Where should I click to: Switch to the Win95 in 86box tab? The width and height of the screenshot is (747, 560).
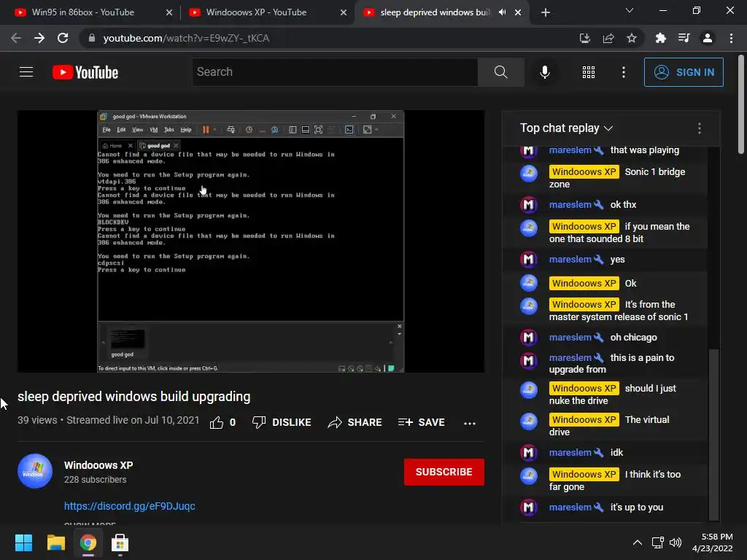coord(83,12)
